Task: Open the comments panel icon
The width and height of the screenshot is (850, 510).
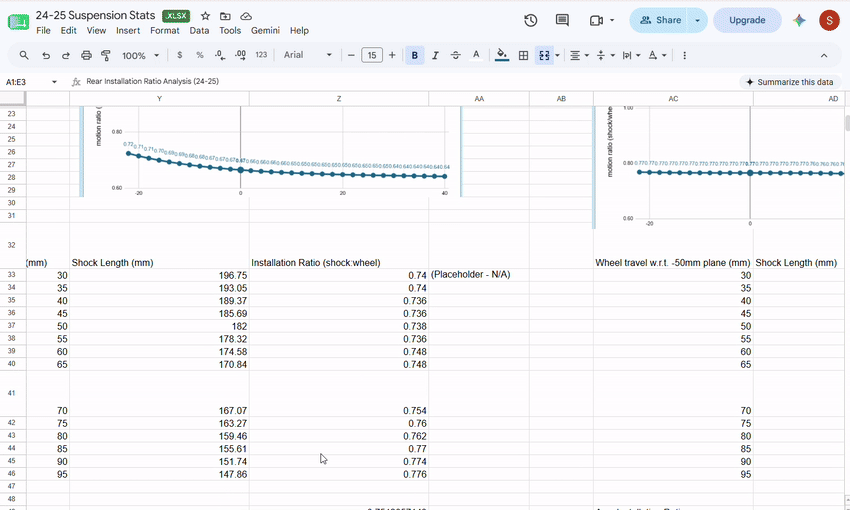Action: (562, 21)
